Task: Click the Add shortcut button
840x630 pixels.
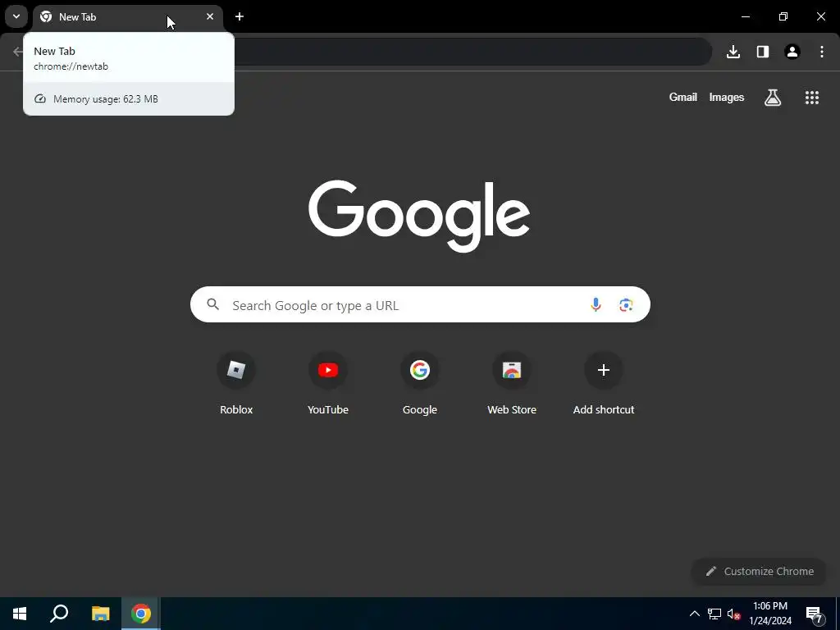Action: coord(604,384)
